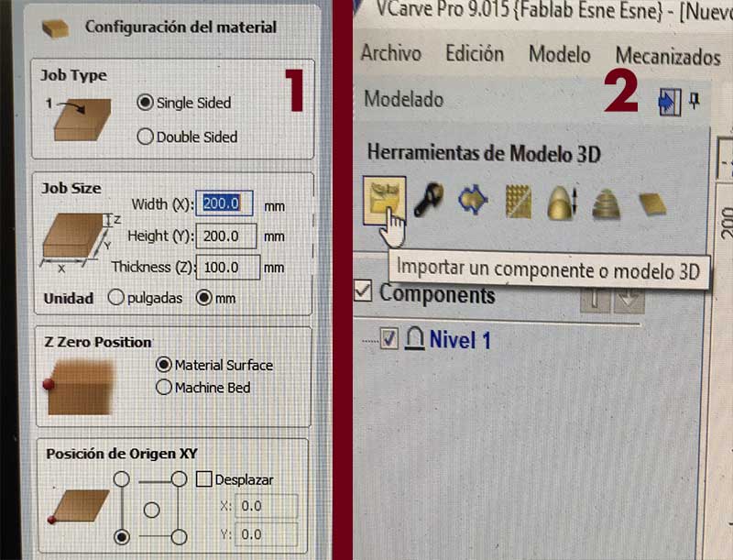The width and height of the screenshot is (733, 560).
Task: Click the pin icon in Modelado panel
Action: pos(695,100)
